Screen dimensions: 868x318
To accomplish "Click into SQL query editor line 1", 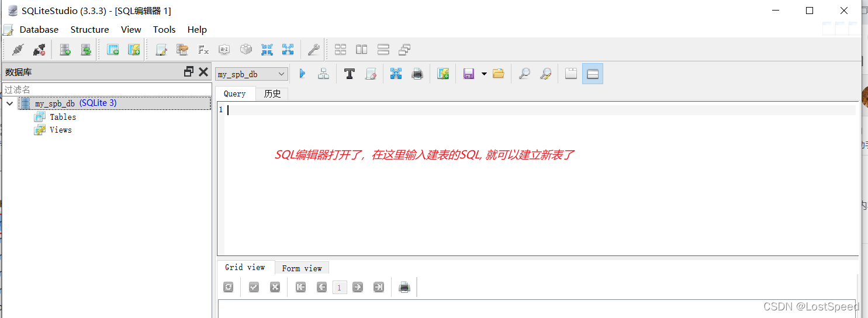I will (541, 110).
